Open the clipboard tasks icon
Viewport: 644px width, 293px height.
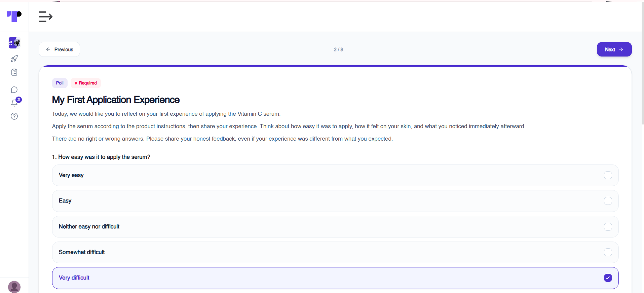click(x=14, y=72)
